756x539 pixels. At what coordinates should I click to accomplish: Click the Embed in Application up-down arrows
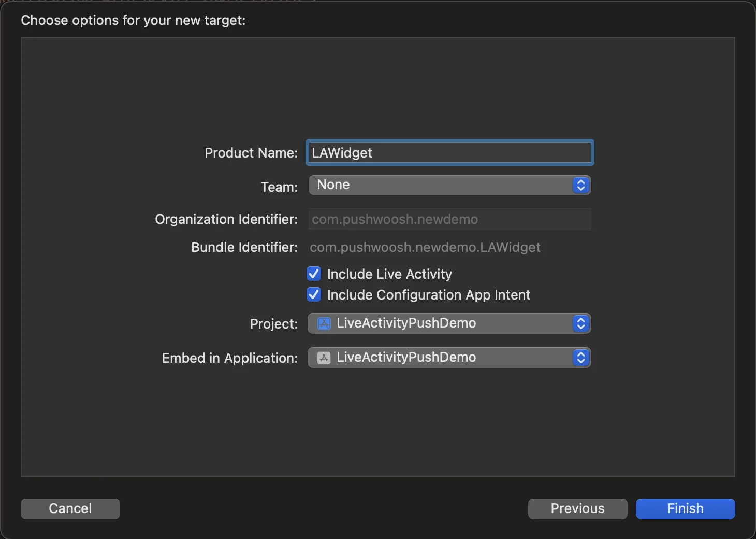click(x=580, y=358)
